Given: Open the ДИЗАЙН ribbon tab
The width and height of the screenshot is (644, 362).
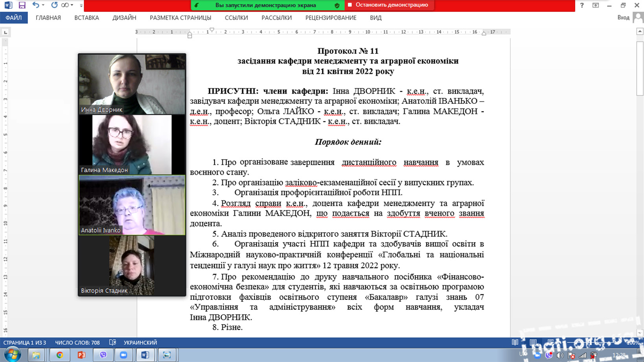Looking at the screenshot, I should pos(124,18).
